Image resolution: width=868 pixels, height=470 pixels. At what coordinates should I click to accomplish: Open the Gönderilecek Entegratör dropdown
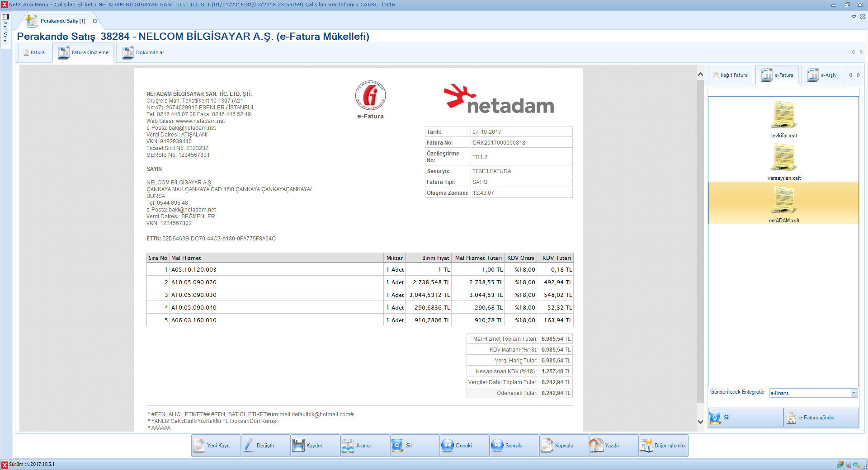[x=854, y=393]
